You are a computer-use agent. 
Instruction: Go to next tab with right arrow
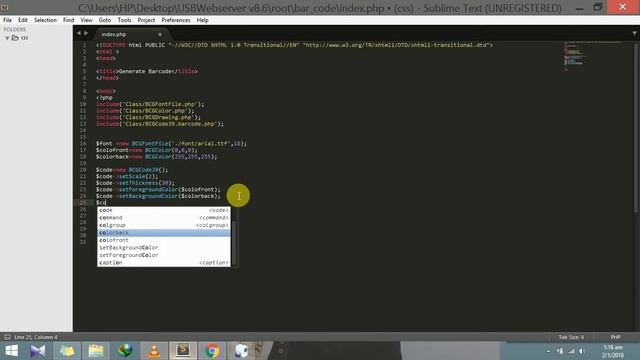pos(86,33)
